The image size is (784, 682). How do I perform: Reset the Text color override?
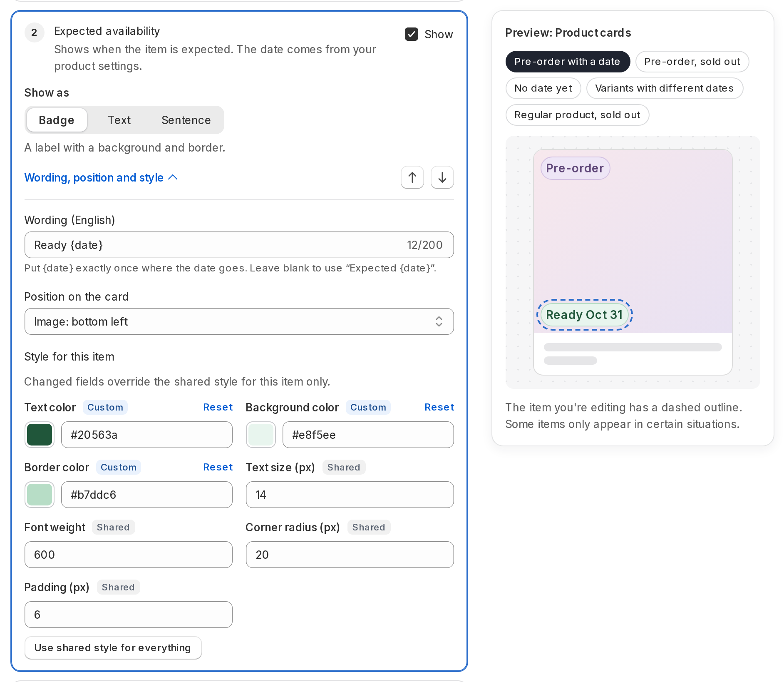click(x=218, y=407)
